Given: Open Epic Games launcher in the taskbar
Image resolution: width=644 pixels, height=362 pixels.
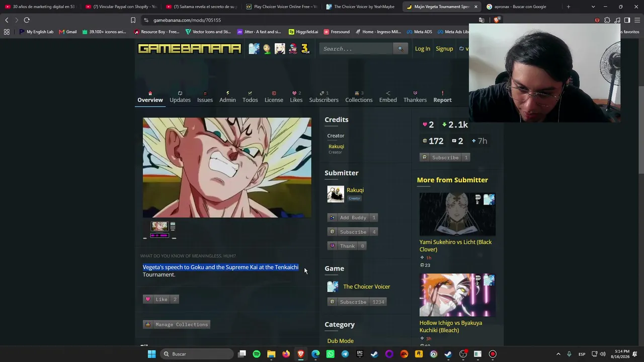Looking at the screenshot, I should (x=359, y=354).
